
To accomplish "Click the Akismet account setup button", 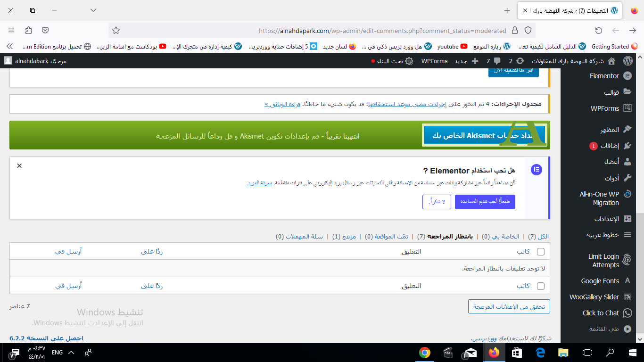I will [x=485, y=135].
